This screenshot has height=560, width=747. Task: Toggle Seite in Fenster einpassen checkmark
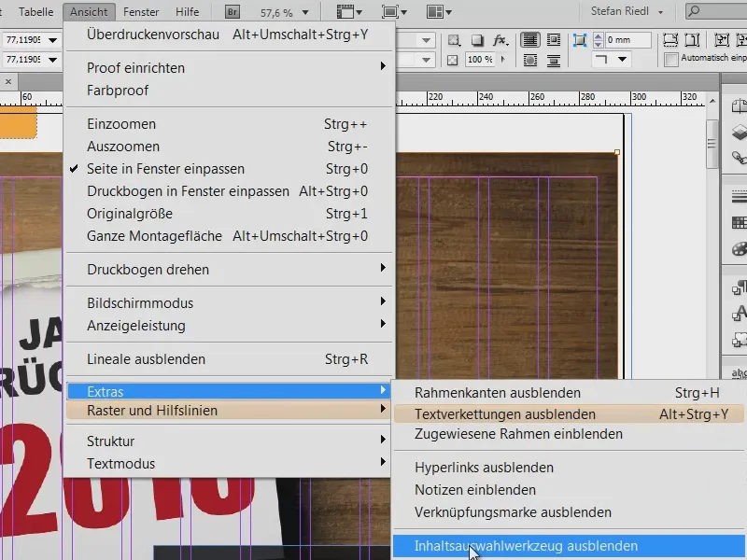[x=165, y=169]
